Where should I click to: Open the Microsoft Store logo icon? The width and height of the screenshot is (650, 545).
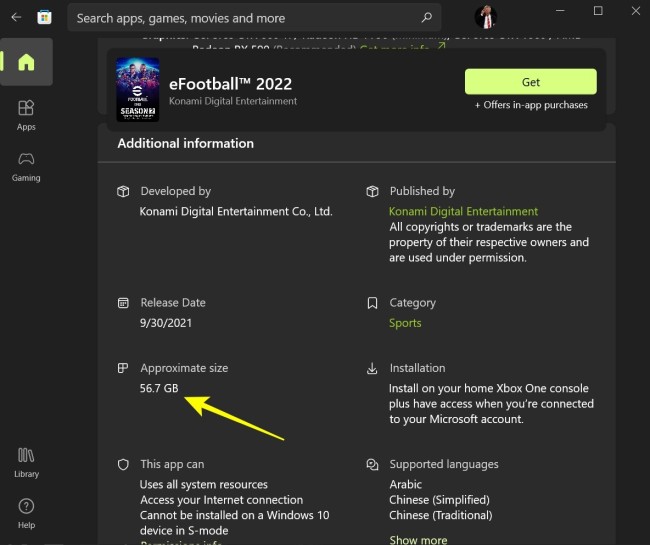(x=44, y=17)
